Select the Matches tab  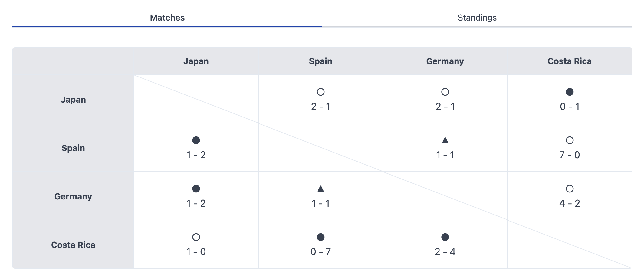pos(167,18)
